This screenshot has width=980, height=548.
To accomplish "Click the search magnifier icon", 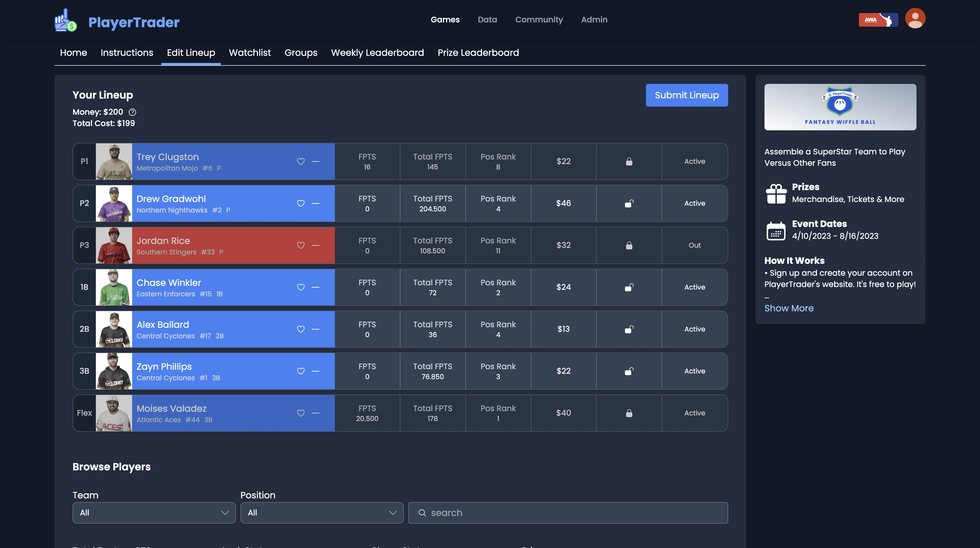I will [422, 513].
